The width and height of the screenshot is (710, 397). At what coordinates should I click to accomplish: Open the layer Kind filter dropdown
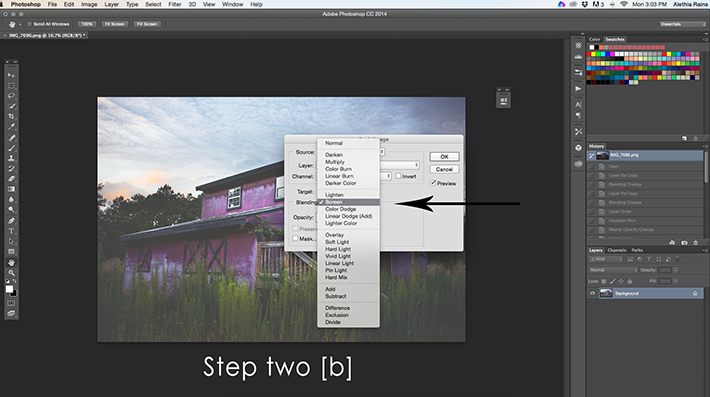(x=606, y=259)
